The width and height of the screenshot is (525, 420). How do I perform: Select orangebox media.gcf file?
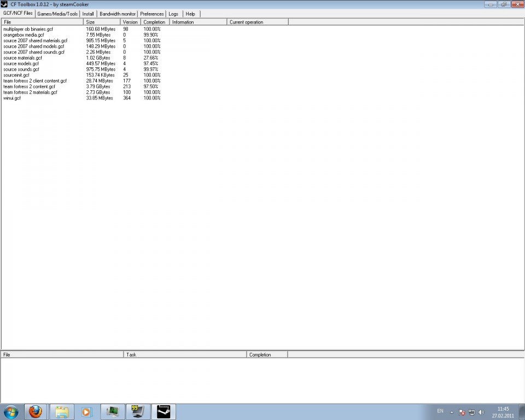pyautogui.click(x=24, y=35)
